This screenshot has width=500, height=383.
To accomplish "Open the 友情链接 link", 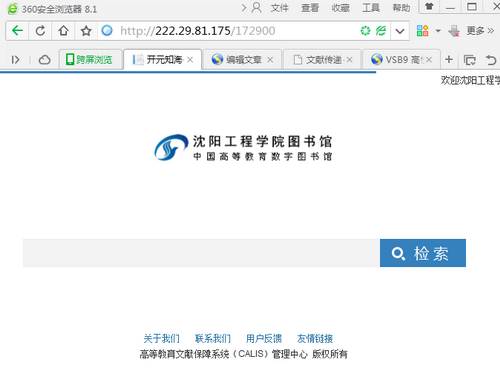I will pos(315,339).
